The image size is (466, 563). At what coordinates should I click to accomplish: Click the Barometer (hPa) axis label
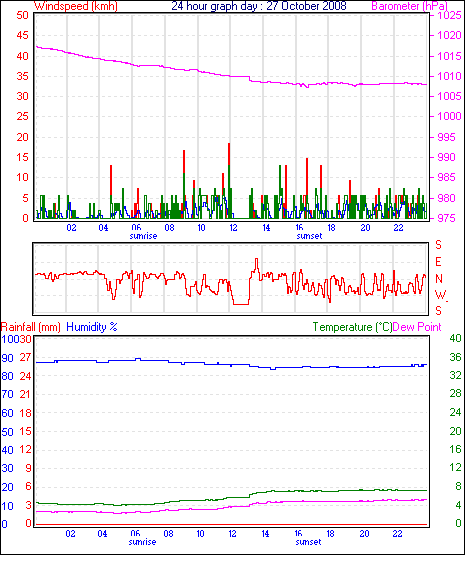[409, 6]
